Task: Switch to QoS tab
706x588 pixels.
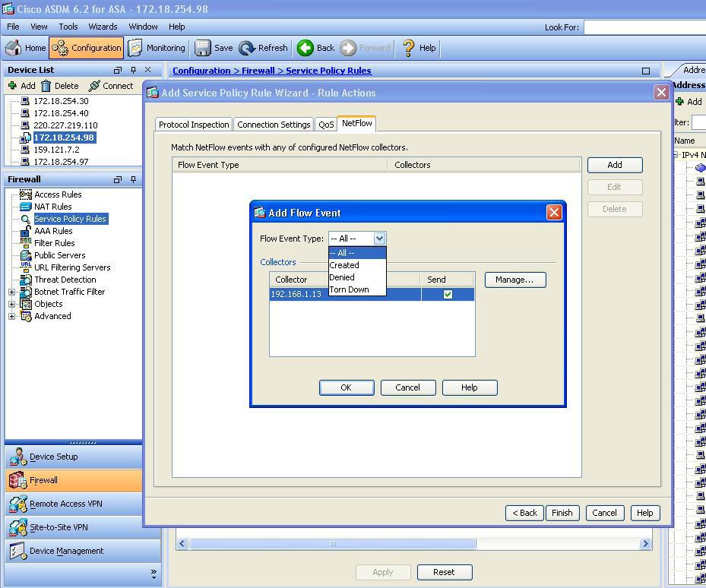Action: coord(326,125)
